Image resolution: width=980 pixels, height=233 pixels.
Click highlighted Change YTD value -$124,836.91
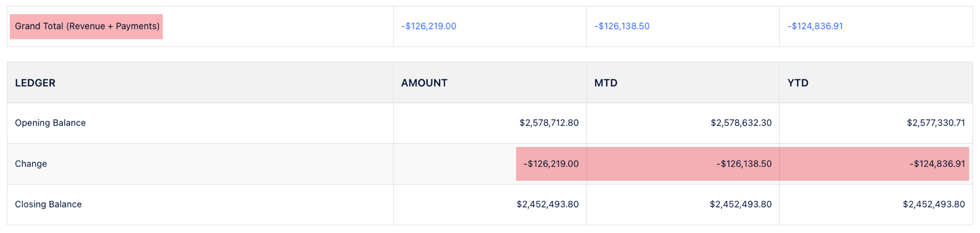click(937, 164)
